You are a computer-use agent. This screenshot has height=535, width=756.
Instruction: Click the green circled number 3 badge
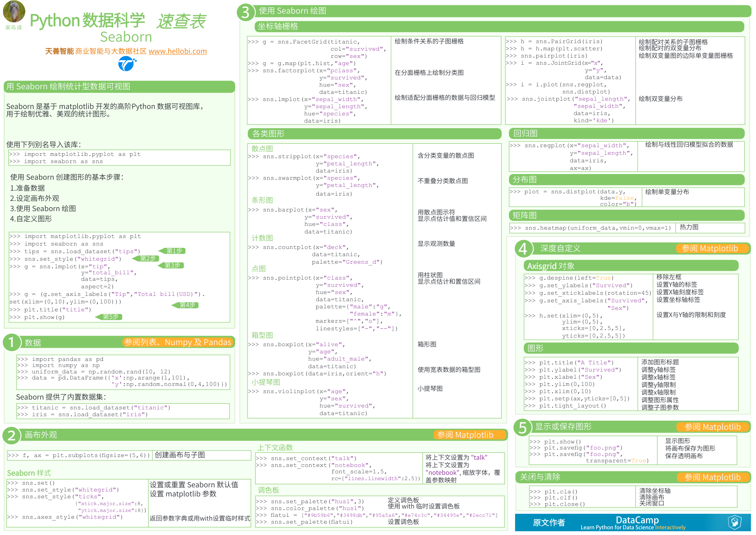tap(245, 12)
